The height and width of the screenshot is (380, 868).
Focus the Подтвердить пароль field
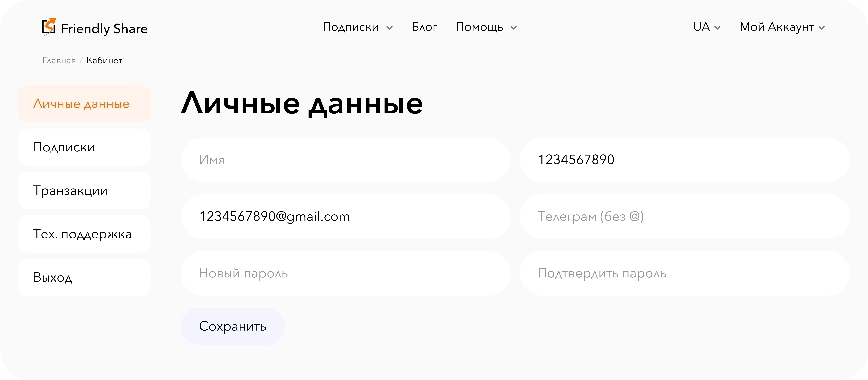(684, 273)
